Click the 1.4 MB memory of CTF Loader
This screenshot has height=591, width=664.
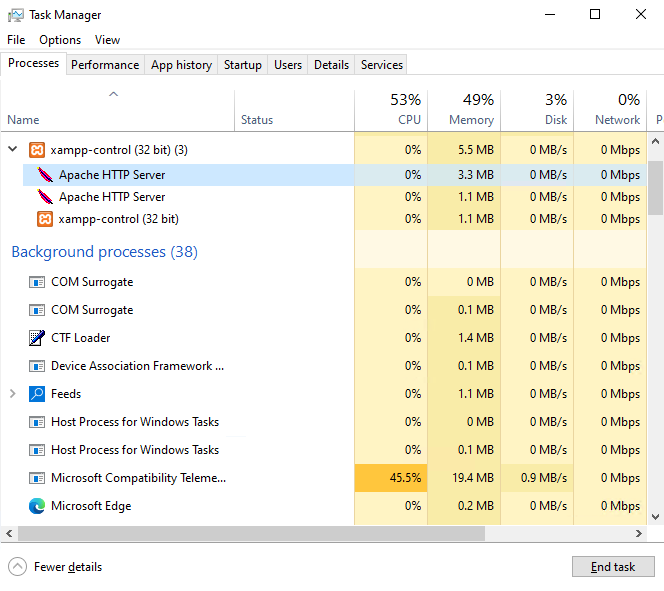(x=464, y=338)
